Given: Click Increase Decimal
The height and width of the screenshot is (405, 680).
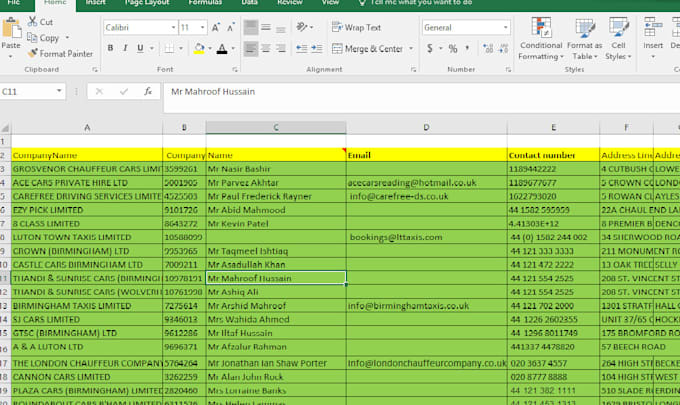Looking at the screenshot, I should pyautogui.click(x=488, y=49).
